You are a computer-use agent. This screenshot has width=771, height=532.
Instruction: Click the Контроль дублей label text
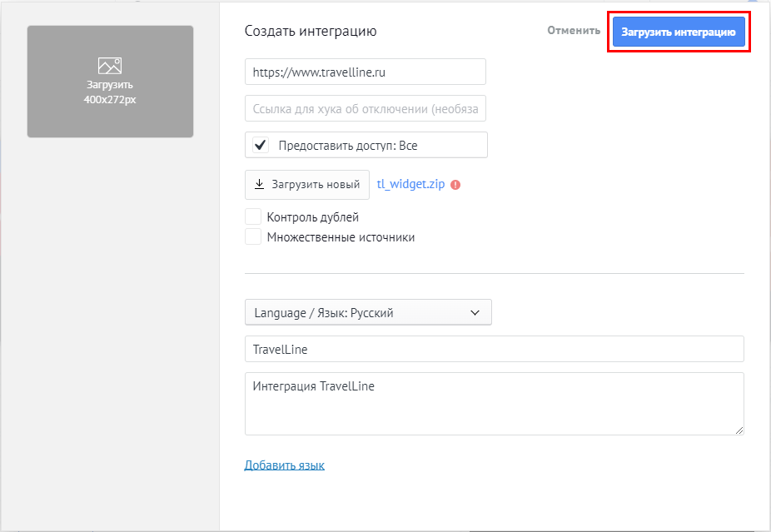point(313,216)
